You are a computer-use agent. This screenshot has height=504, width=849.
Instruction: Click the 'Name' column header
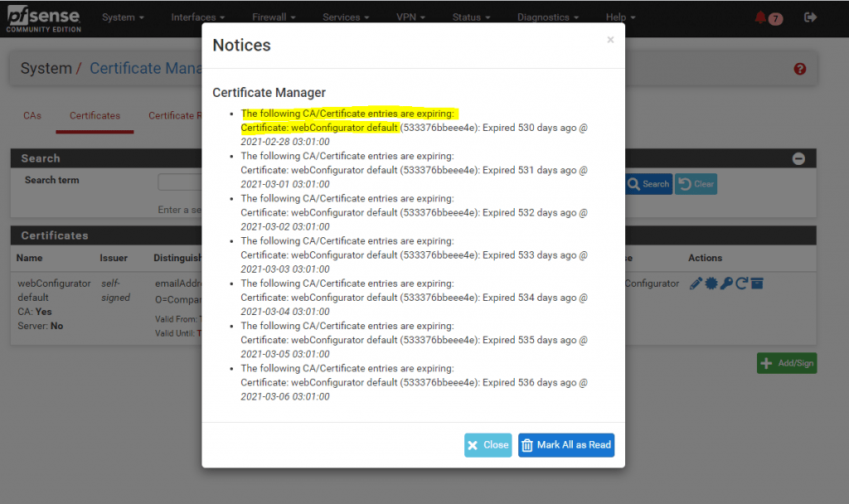pyautogui.click(x=29, y=259)
